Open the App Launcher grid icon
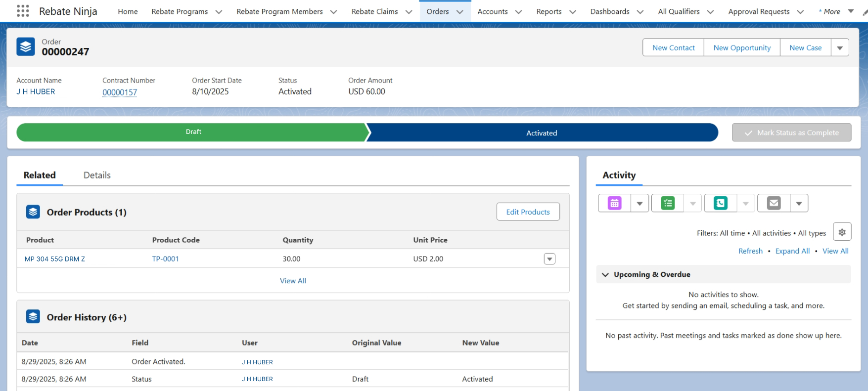This screenshot has height=391, width=868. (23, 11)
